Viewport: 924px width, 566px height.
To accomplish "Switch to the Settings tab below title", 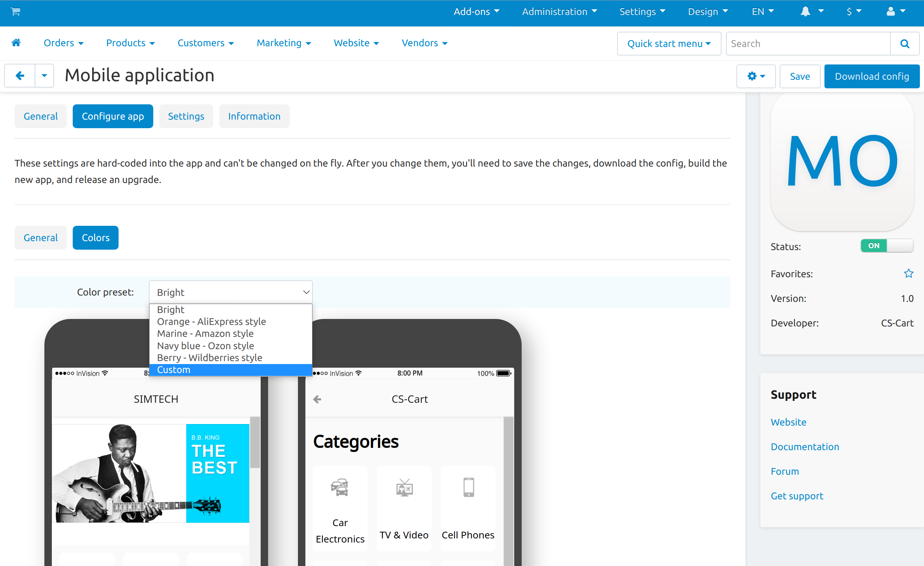I will click(x=186, y=116).
